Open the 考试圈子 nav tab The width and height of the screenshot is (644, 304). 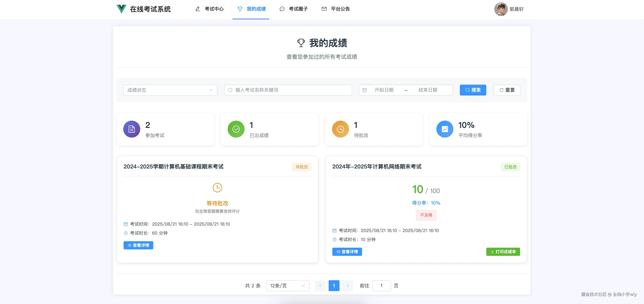[x=294, y=9]
